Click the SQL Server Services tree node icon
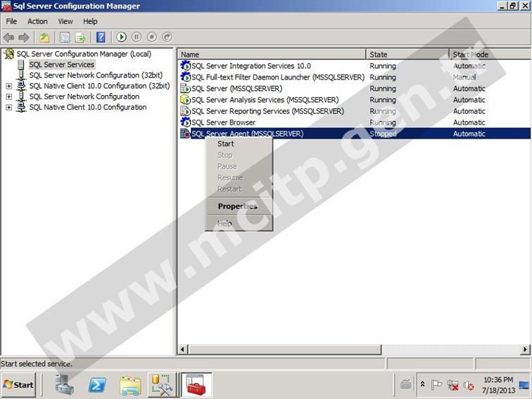Image resolution: width=532 pixels, height=399 pixels. pyautogui.click(x=21, y=65)
